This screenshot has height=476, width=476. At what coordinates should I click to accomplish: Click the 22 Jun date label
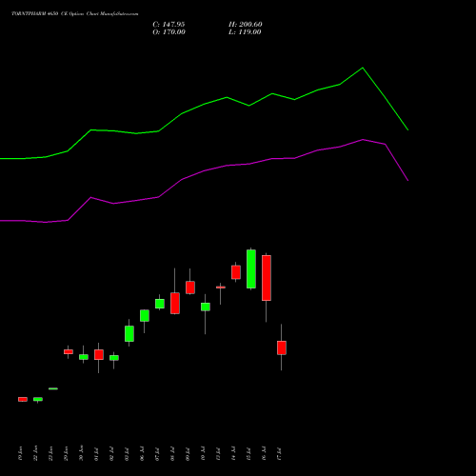pyautogui.click(x=36, y=454)
